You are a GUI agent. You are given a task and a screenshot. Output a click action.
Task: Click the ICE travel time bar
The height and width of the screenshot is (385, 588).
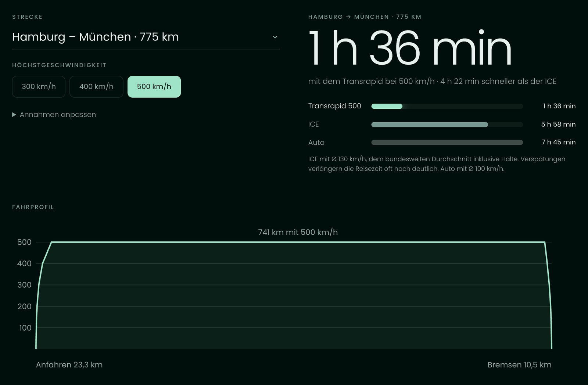pyautogui.click(x=447, y=125)
